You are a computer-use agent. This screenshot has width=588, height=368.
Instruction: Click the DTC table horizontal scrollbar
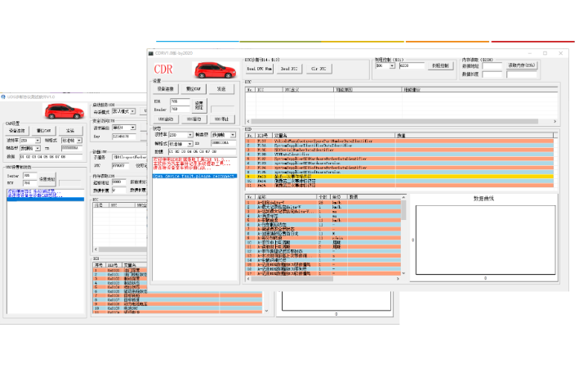click(400, 122)
